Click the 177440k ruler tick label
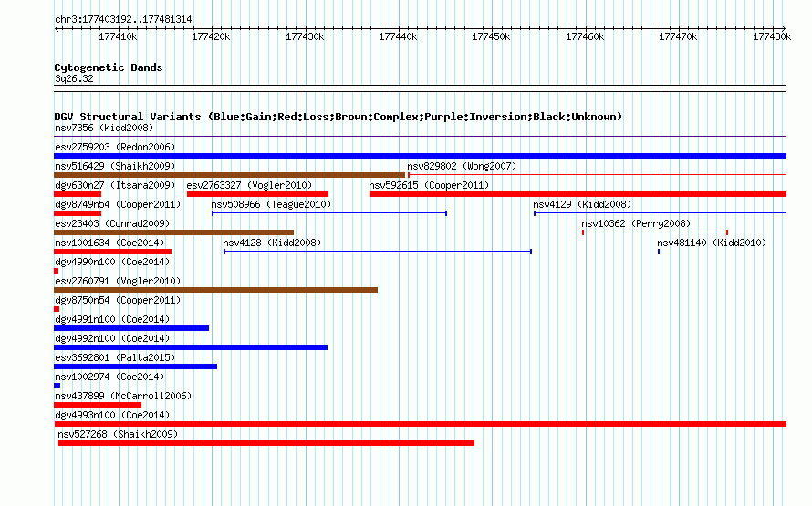 (x=398, y=36)
